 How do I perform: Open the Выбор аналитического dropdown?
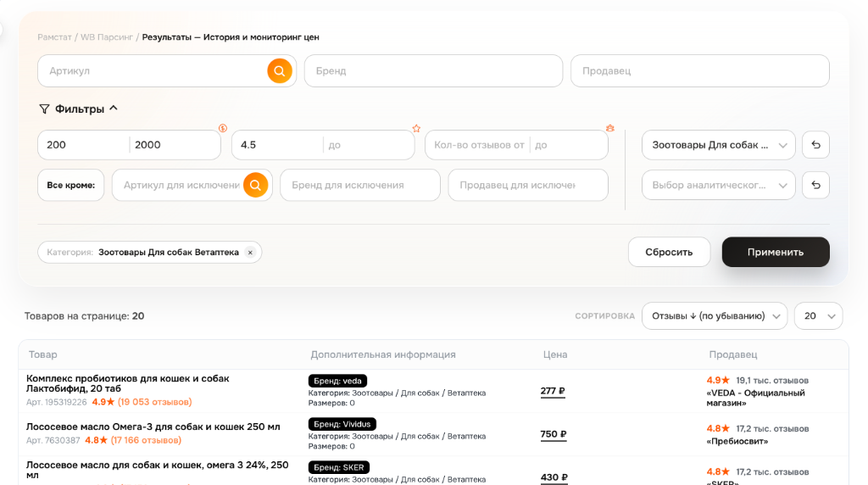(x=719, y=185)
